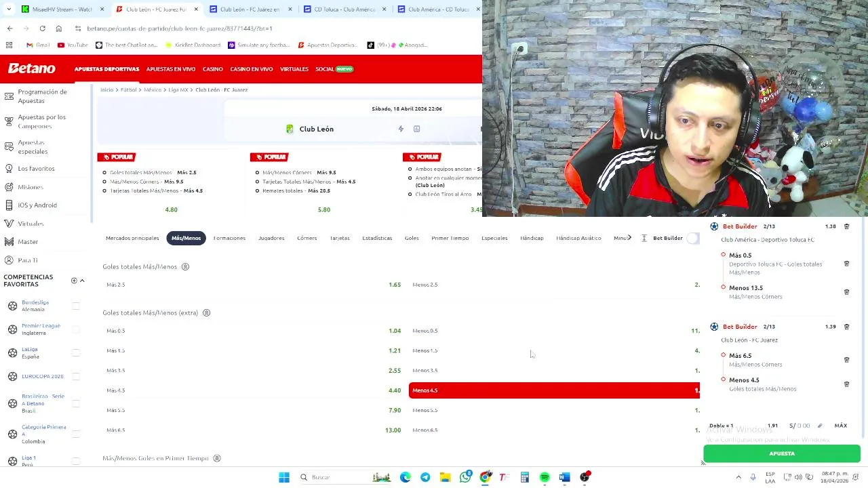This screenshot has height=488, width=868.
Task: Select Más 3.5 odds 2.55
Action: tap(254, 371)
